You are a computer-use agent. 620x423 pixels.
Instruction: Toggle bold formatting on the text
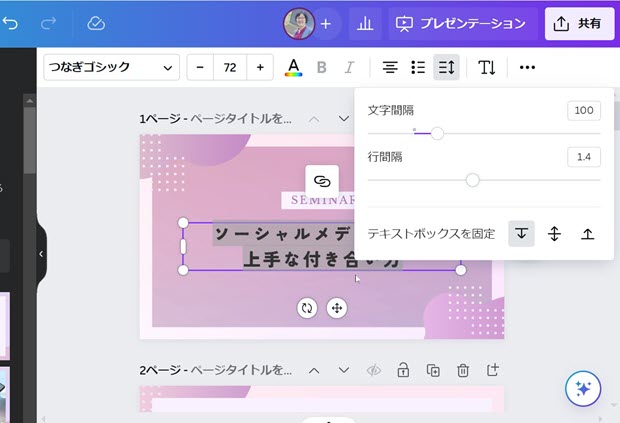pyautogui.click(x=322, y=68)
